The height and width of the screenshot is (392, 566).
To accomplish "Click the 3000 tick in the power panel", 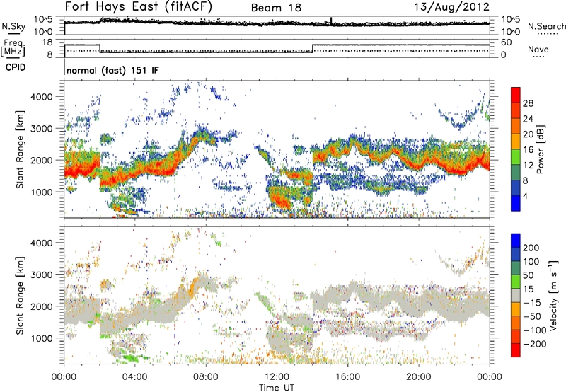I will pyautogui.click(x=42, y=129).
